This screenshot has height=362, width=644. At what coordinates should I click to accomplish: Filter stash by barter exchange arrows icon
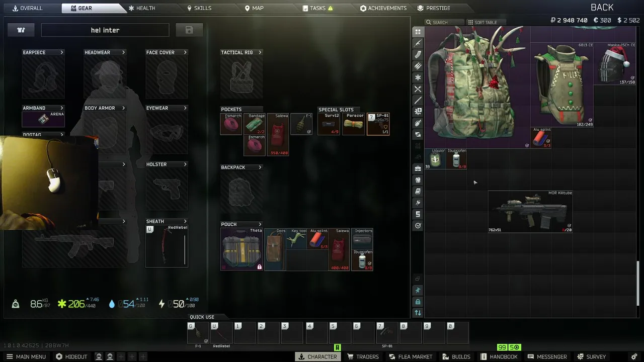pyautogui.click(x=418, y=135)
